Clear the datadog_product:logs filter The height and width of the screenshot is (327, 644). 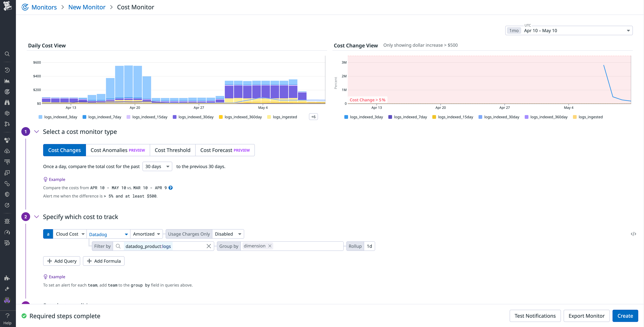click(209, 246)
